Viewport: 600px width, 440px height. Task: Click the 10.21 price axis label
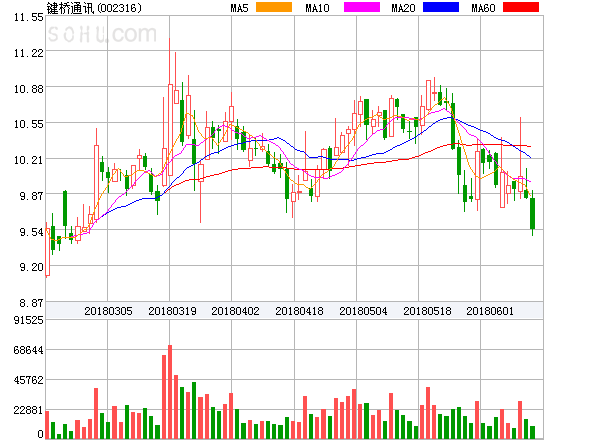29,160
